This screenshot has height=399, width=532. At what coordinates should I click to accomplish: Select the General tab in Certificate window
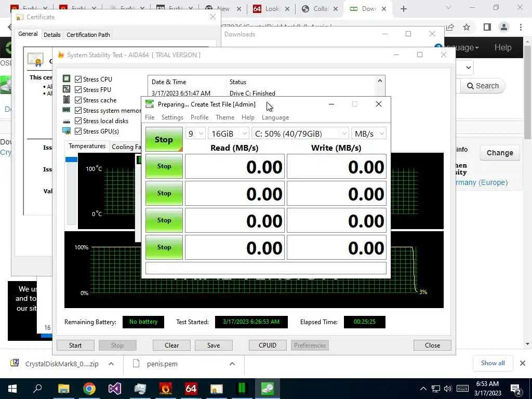pyautogui.click(x=28, y=34)
